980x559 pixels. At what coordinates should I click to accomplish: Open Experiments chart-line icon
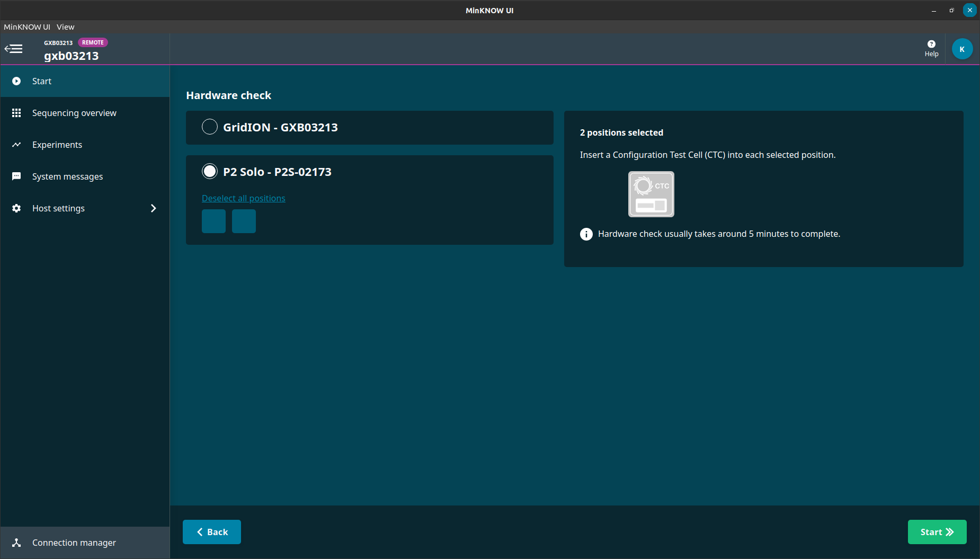coord(16,145)
